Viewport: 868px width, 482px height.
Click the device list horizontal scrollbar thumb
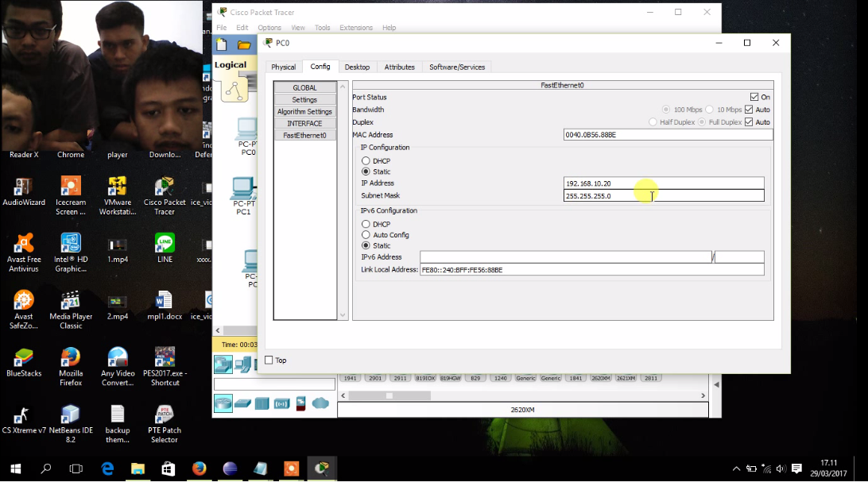pos(389,395)
